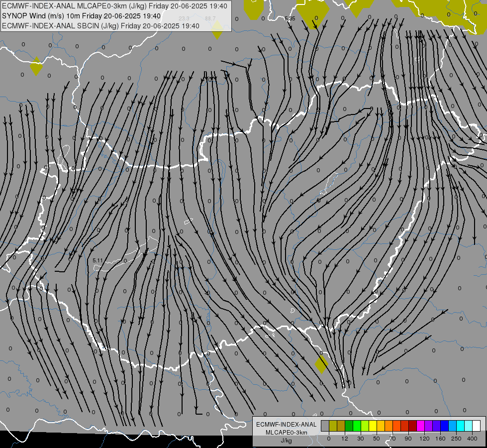Click the J/kg unit label in the legend
The image size is (487, 448).
coord(287,441)
